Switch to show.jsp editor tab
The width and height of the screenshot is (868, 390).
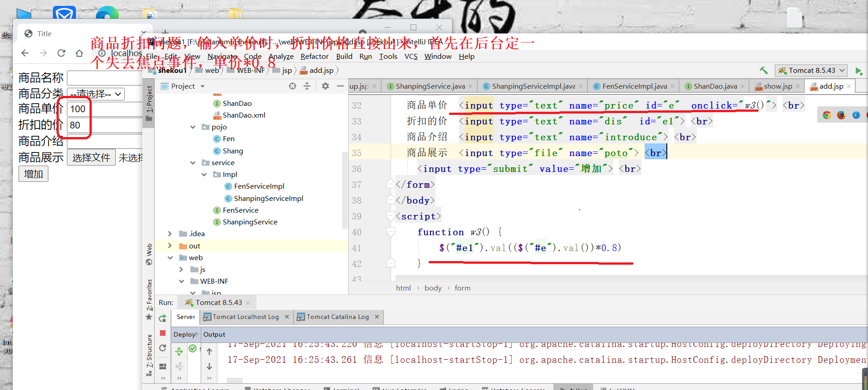(778, 86)
